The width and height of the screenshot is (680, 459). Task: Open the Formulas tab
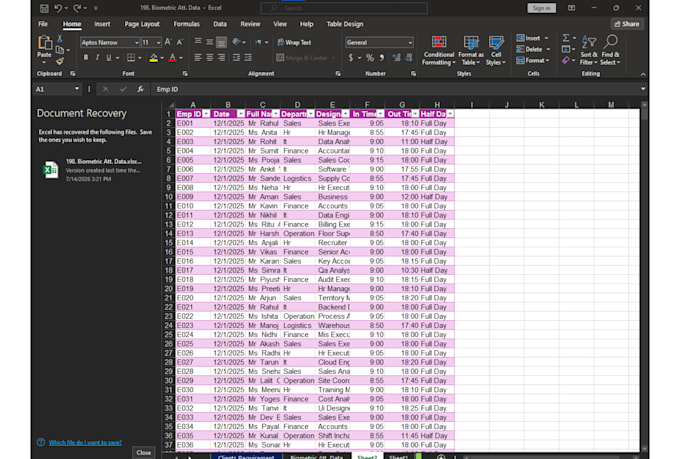tap(186, 24)
